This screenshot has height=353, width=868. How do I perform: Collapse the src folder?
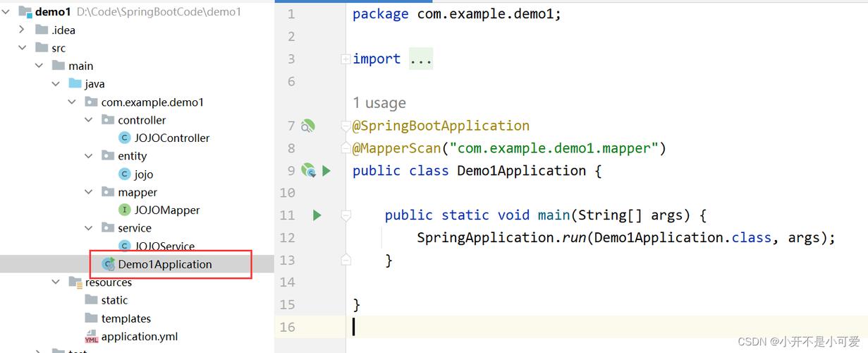pyautogui.click(x=23, y=48)
